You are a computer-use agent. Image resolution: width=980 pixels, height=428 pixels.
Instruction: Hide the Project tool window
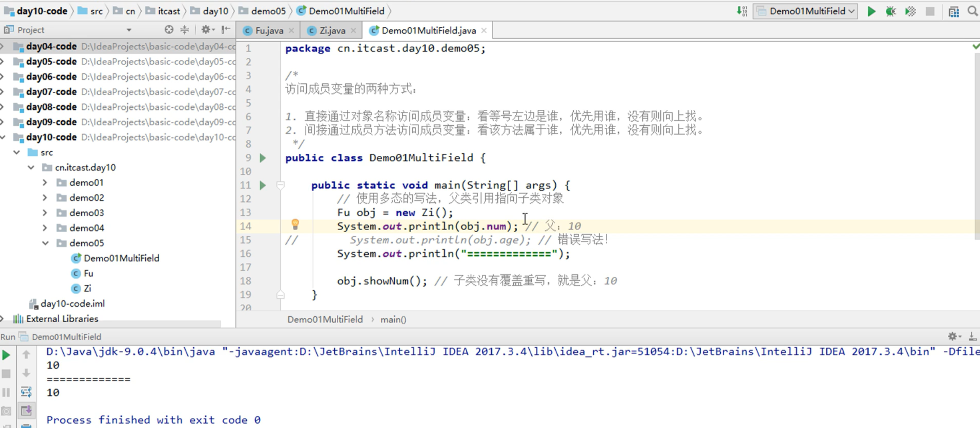pos(226,29)
